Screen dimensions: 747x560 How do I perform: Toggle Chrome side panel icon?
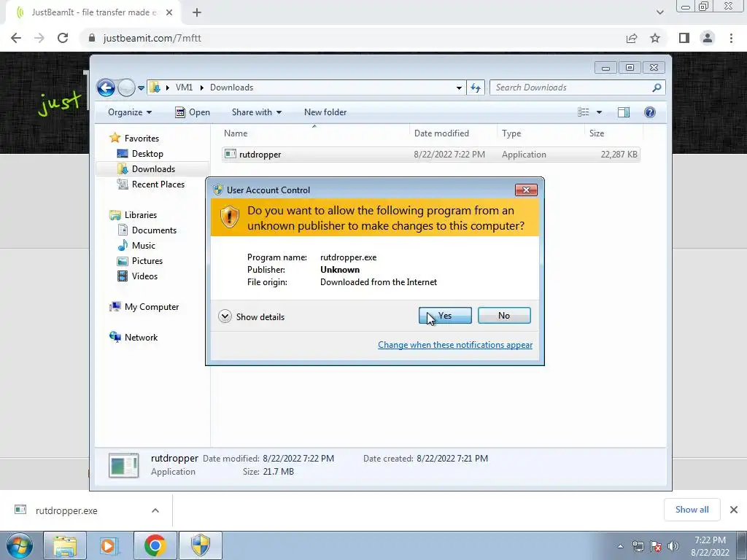coord(684,38)
